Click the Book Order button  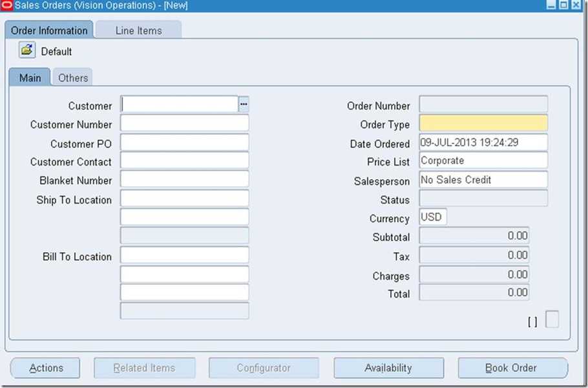click(x=512, y=368)
